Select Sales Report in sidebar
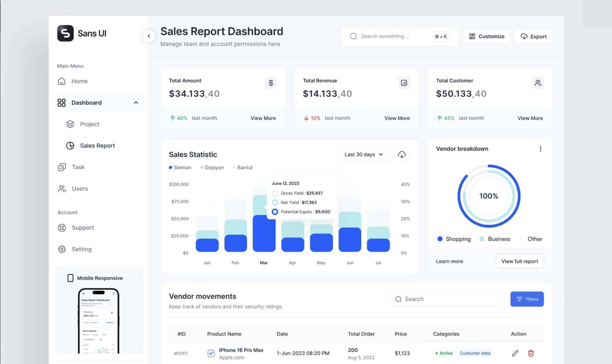Viewport: 612px width, 364px height. [98, 146]
